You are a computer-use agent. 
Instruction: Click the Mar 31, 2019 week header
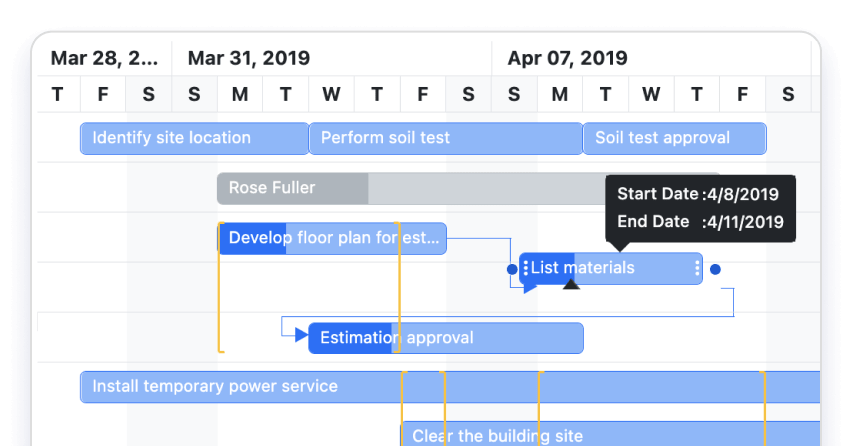click(x=249, y=58)
